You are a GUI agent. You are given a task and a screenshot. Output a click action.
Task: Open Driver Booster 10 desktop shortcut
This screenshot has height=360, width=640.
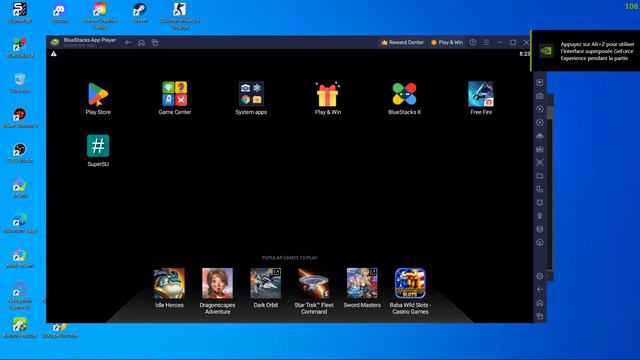coord(20,118)
